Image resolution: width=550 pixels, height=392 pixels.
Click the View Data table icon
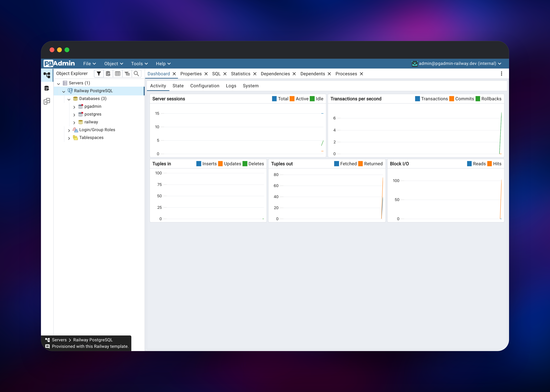click(118, 74)
